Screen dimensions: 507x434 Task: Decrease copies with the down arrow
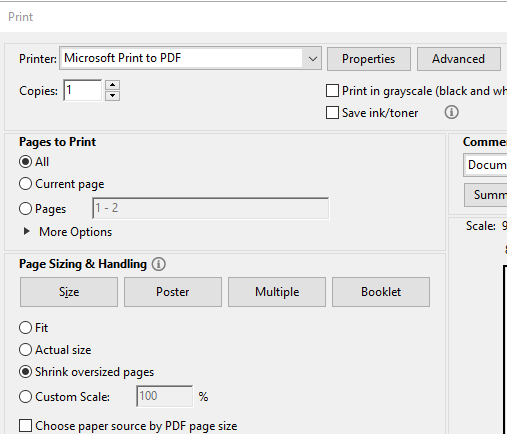[113, 96]
